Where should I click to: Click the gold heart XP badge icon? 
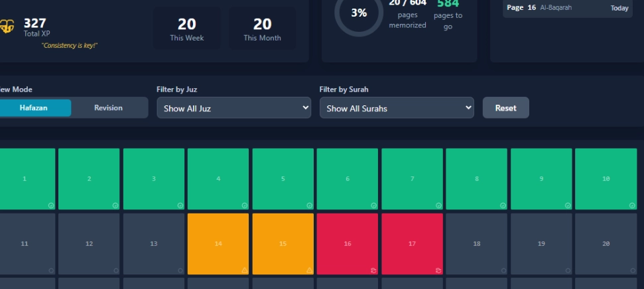click(7, 27)
